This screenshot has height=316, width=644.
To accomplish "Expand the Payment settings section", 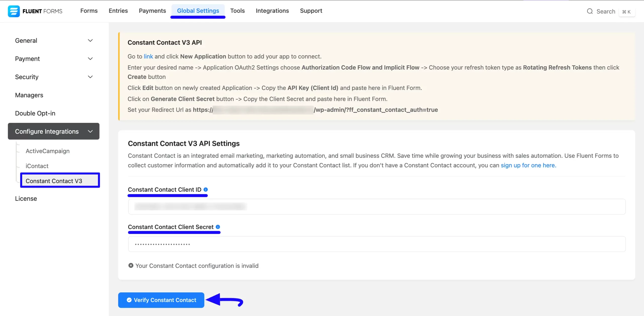I will coord(54,59).
